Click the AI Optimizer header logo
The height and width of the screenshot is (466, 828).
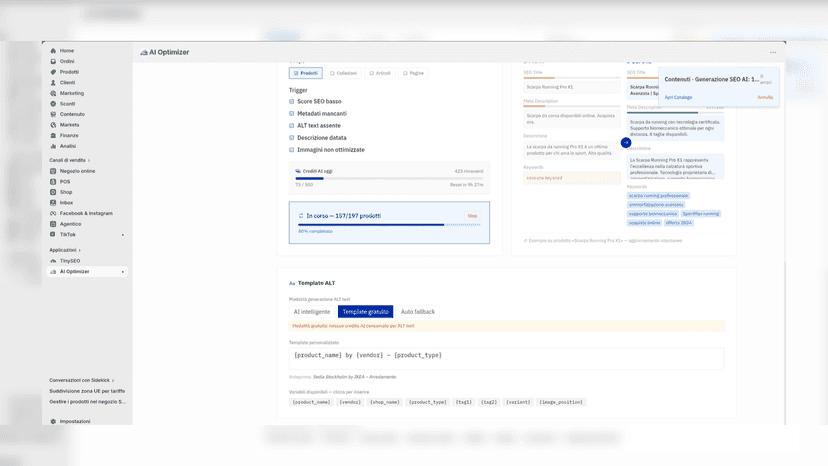[144, 52]
